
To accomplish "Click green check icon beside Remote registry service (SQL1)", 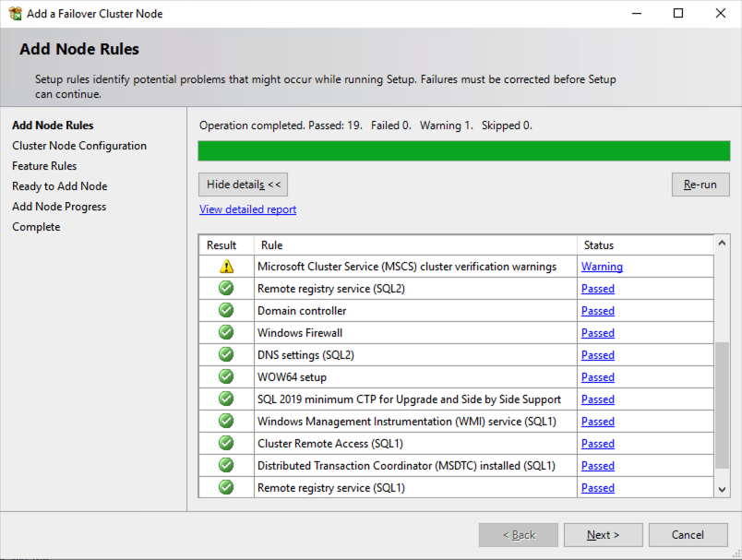I will [x=226, y=488].
